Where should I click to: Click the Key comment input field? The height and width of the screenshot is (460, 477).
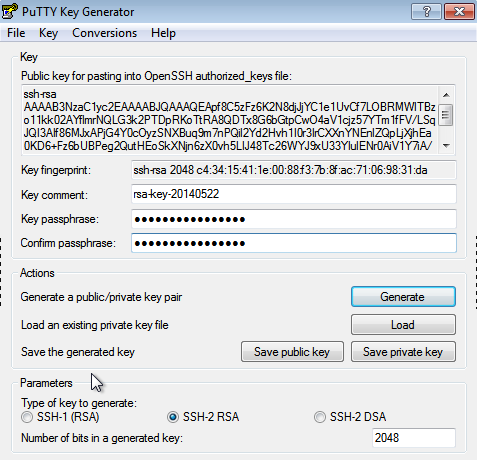pyautogui.click(x=294, y=194)
